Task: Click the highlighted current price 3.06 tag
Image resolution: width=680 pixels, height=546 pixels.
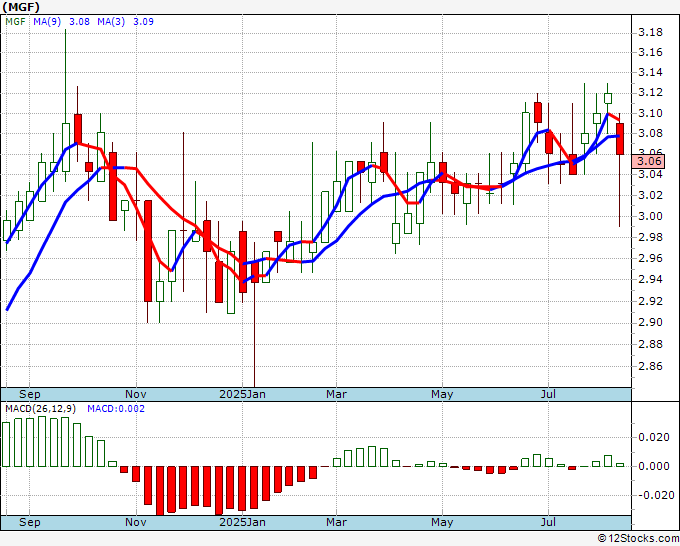Action: tap(649, 162)
